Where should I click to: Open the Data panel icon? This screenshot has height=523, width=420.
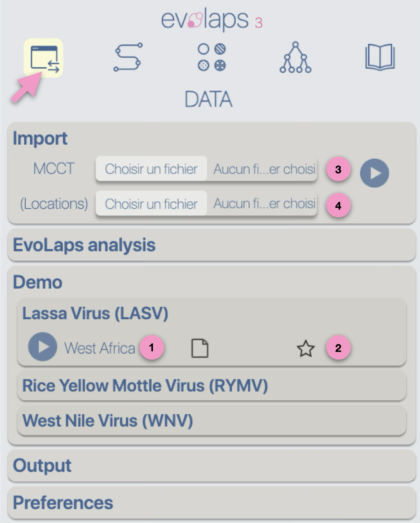pos(43,58)
